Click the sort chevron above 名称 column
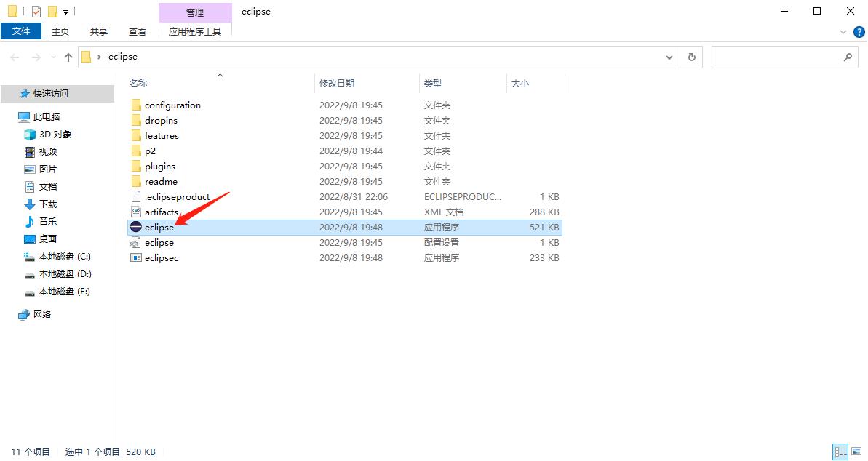Screen dimensions: 868x461 click(219, 75)
